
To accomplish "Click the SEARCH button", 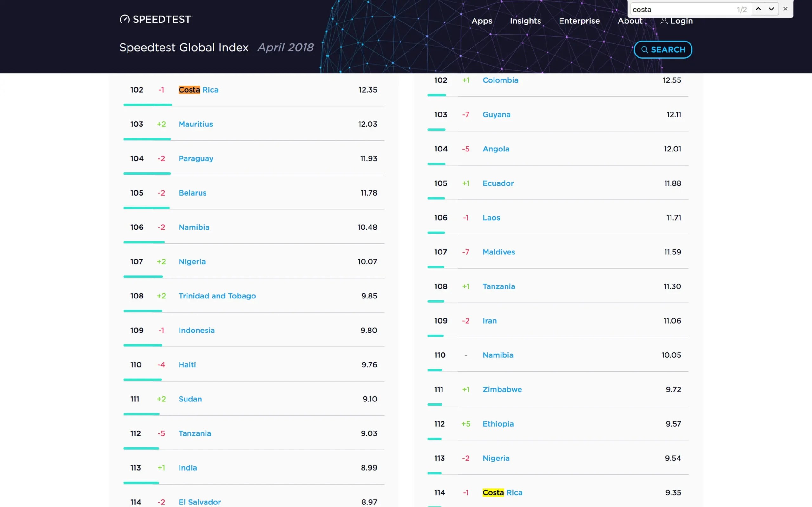I will [663, 50].
